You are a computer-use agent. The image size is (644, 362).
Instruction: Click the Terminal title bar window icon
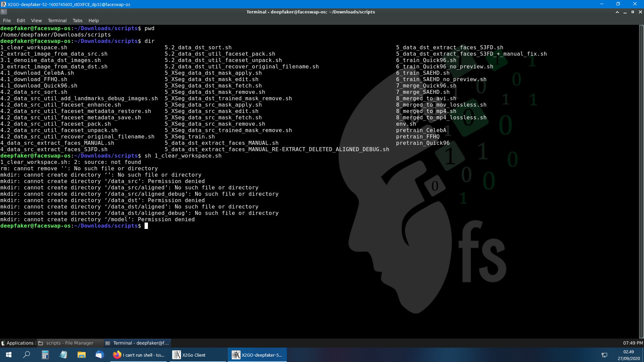(3, 12)
